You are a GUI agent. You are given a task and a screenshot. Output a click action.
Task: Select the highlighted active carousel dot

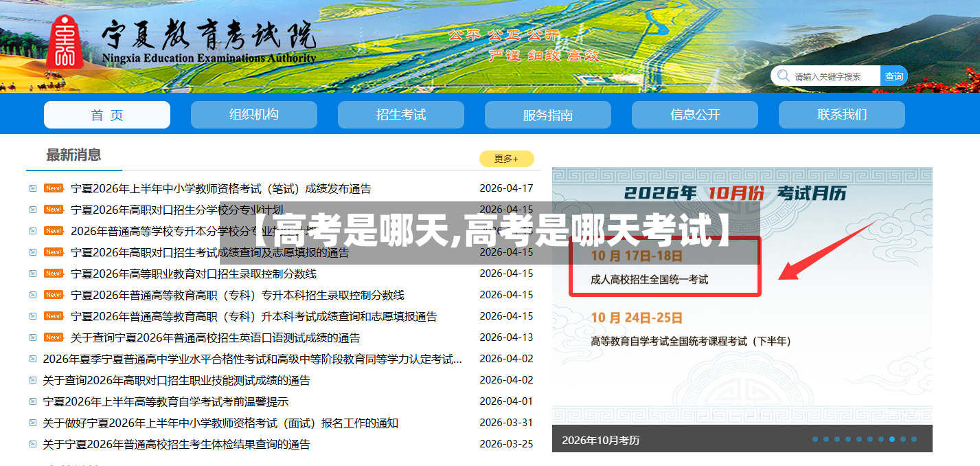click(x=892, y=439)
